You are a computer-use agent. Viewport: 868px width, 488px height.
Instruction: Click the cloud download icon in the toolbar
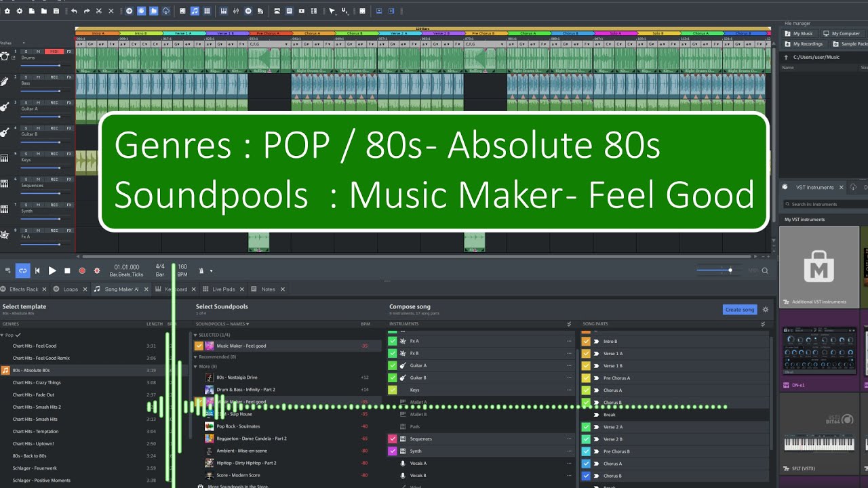click(166, 11)
